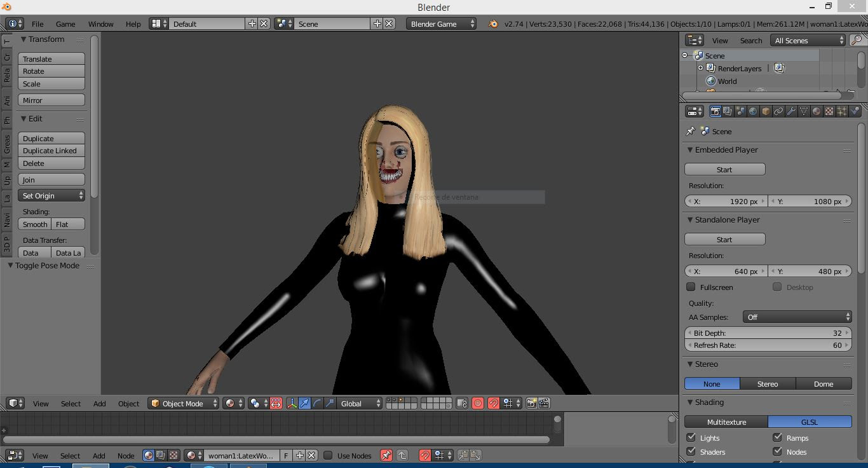Select the rotate manipulator arc
868x468 pixels.
point(317,403)
